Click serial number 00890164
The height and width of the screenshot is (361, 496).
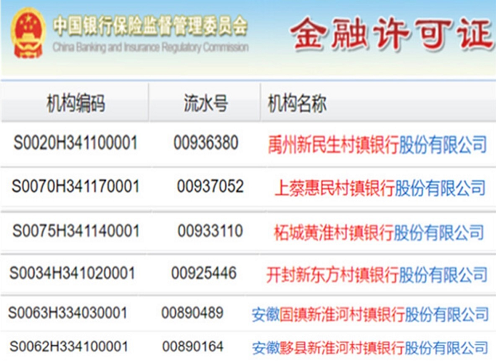coord(193,346)
